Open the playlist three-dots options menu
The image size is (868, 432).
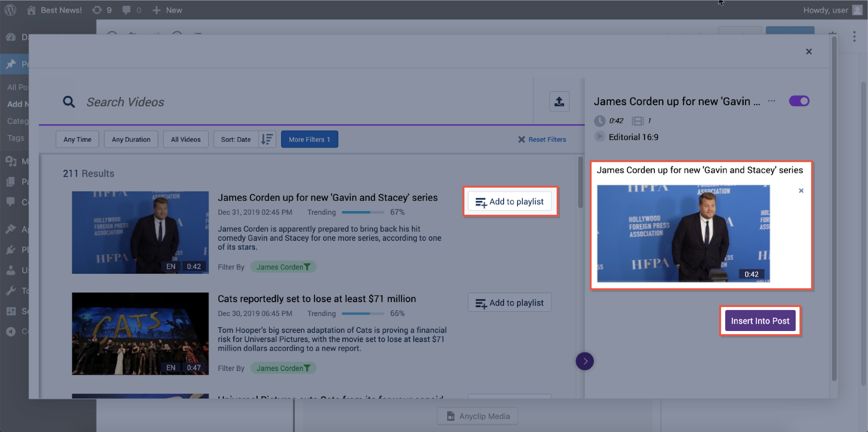pyautogui.click(x=771, y=101)
